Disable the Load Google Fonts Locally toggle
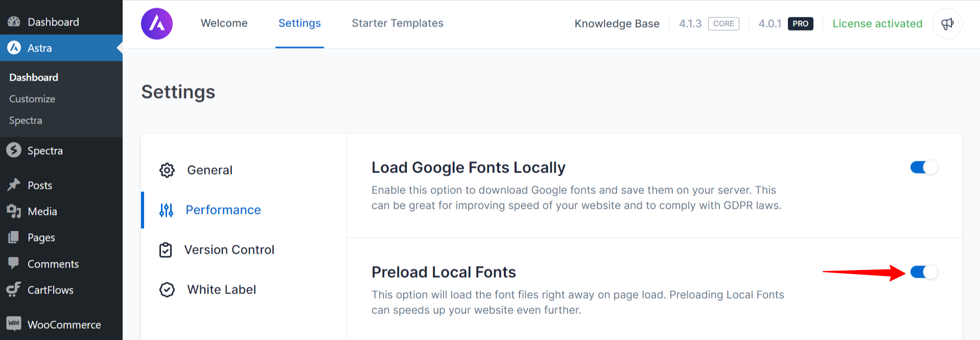This screenshot has height=340, width=980. pyautogui.click(x=924, y=167)
